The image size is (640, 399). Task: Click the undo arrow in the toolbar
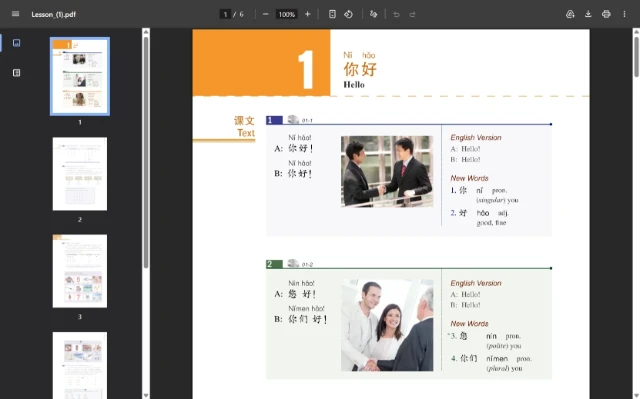(x=396, y=15)
